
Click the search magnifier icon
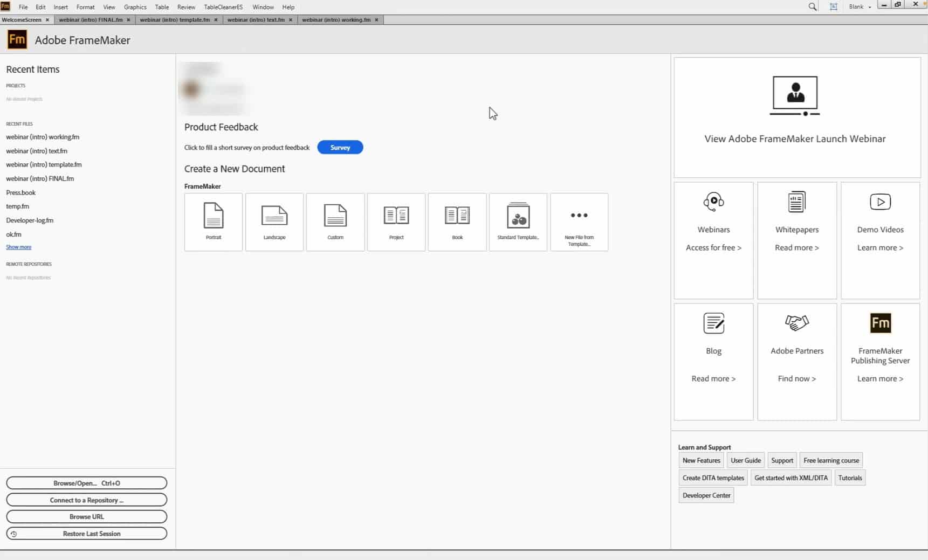[x=812, y=7]
